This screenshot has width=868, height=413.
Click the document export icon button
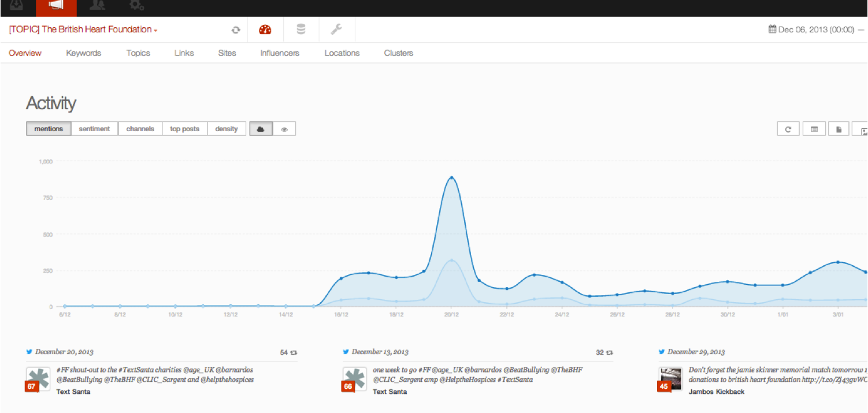(839, 129)
